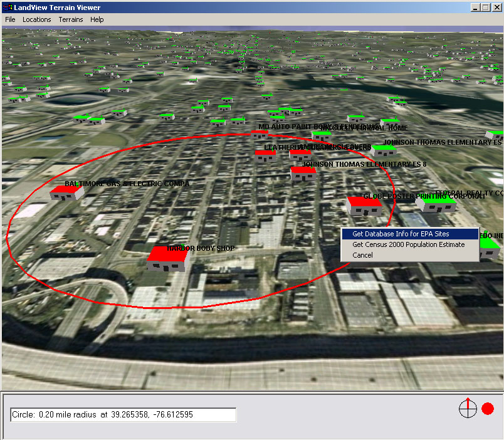The height and width of the screenshot is (440, 504).
Task: Open the File menu
Action: tap(10, 19)
